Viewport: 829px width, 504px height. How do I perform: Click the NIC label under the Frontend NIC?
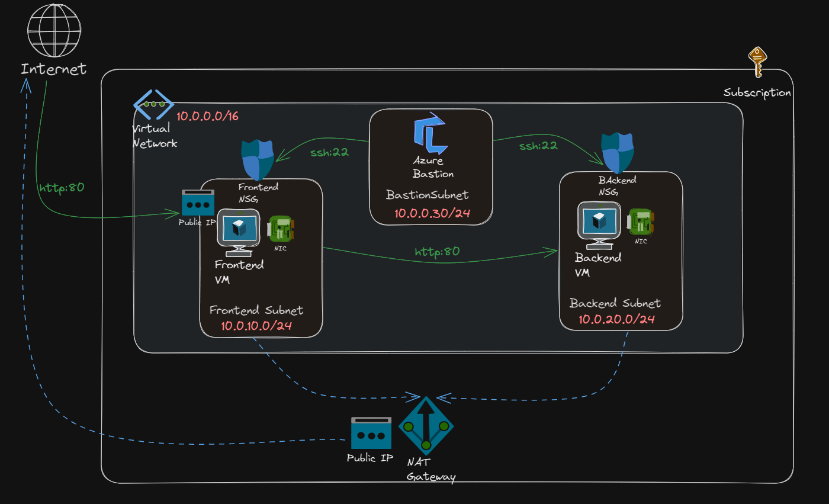pos(281,248)
